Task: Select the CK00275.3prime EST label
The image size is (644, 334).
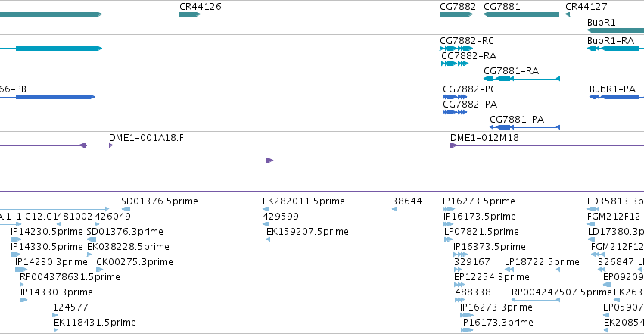Action: [134, 262]
